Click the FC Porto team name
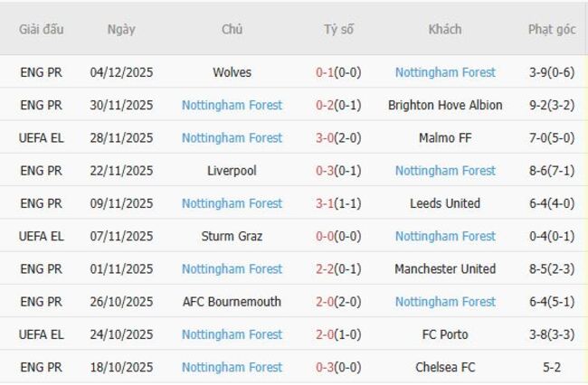588x385 pixels. click(x=445, y=334)
